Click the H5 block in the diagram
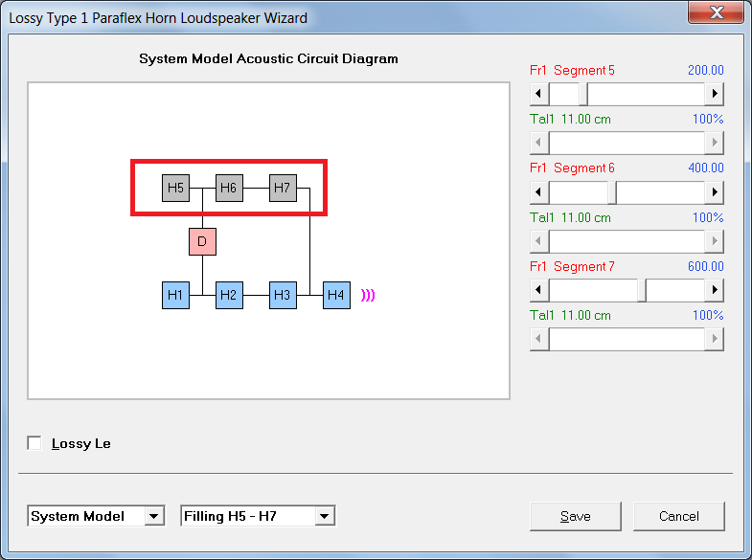This screenshot has height=560, width=752. pyautogui.click(x=175, y=188)
